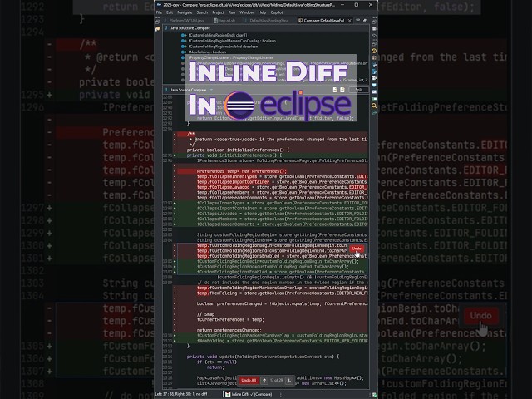Open the Java Source Compare dropdown arrow
The image size is (532, 399).
(x=211, y=90)
